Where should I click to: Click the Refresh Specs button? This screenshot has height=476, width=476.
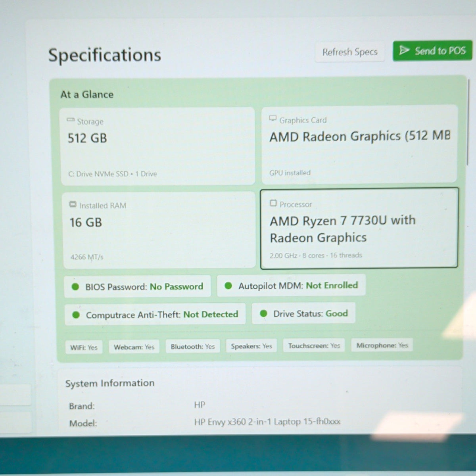coord(350,52)
